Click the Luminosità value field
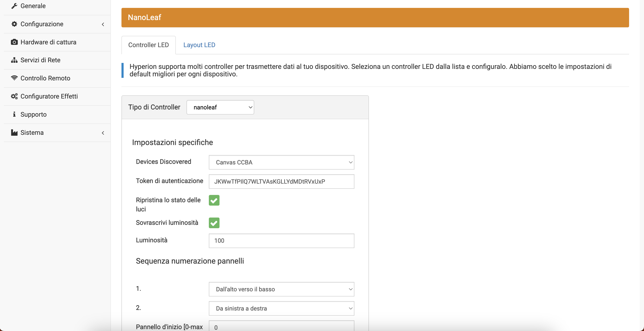The image size is (644, 331). [x=282, y=241]
